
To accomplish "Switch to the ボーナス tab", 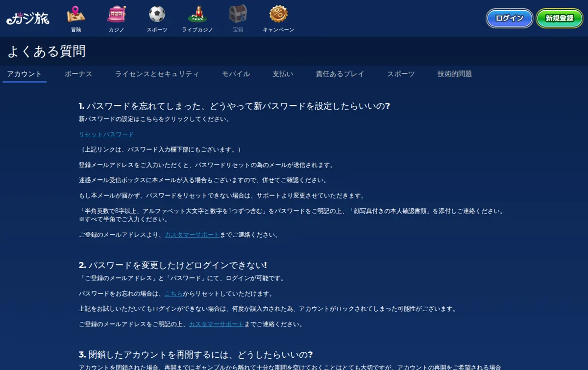I will 78,74.
